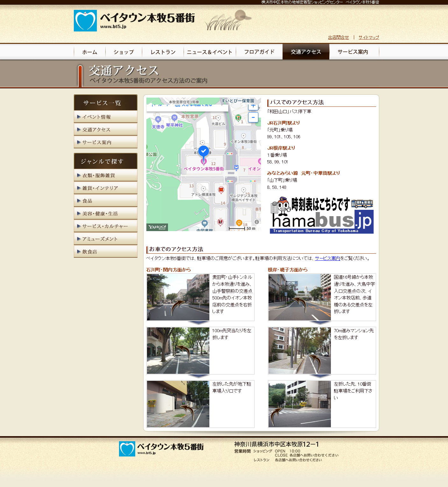The height and width of the screenshot is (487, 448).
Task: Follow the サービス案内 link in parking text
Action: pos(327,258)
